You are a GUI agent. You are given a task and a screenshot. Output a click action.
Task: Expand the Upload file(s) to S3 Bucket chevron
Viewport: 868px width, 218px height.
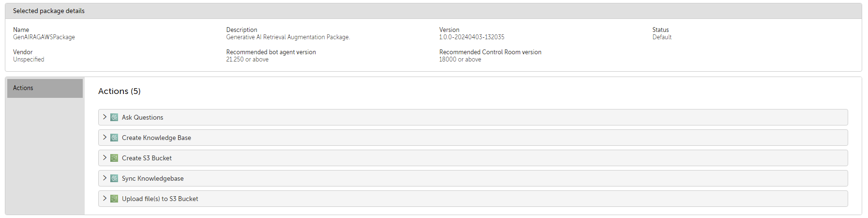coord(105,199)
